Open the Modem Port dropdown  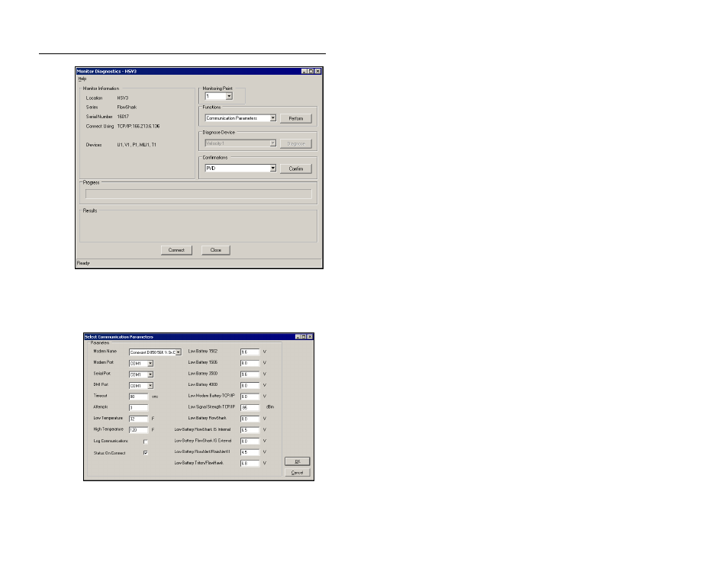pos(150,364)
